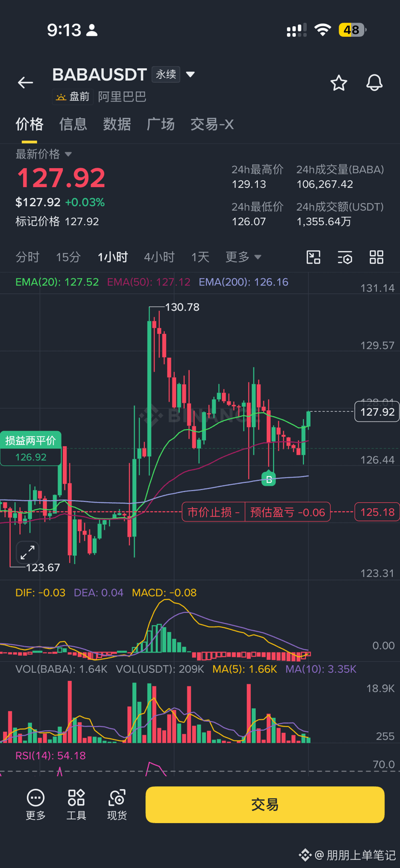
Task: Tap the DIF: -0.03 value
Action: (x=40, y=593)
